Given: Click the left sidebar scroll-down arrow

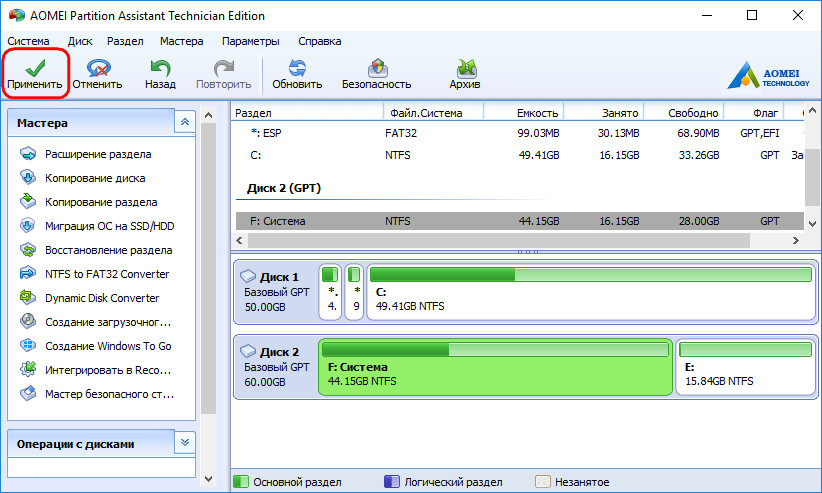Looking at the screenshot, I should tap(209, 478).
